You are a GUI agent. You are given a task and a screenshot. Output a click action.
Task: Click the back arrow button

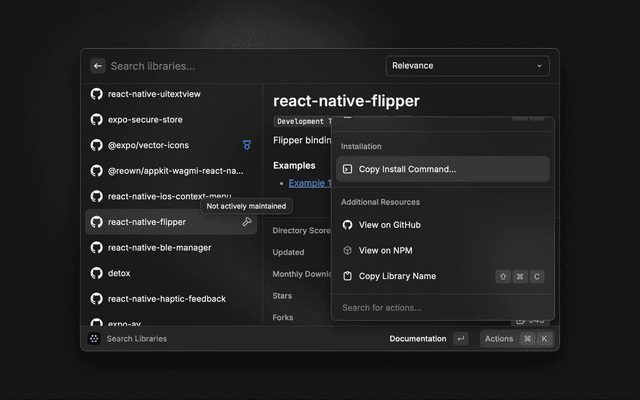(98, 66)
